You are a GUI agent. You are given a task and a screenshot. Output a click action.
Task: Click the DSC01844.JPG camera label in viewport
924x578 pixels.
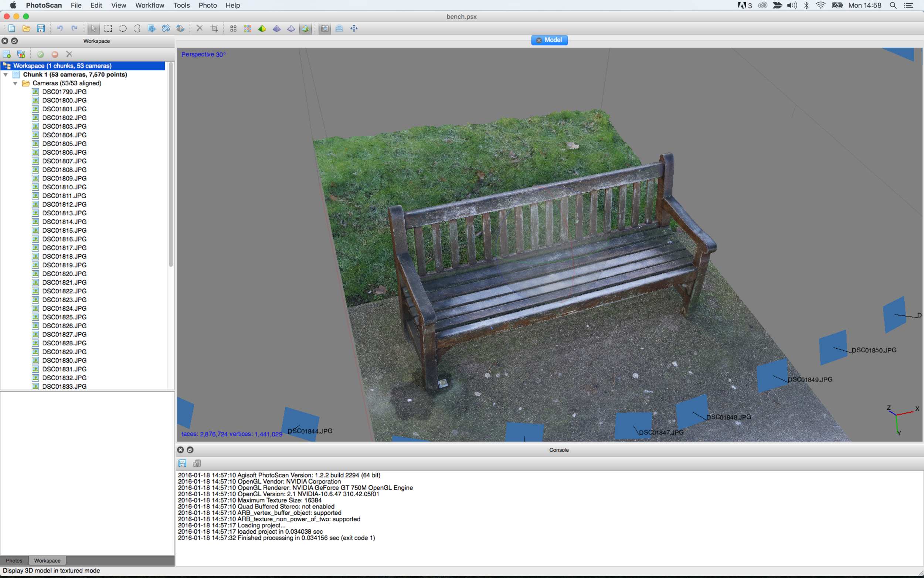coord(310,431)
